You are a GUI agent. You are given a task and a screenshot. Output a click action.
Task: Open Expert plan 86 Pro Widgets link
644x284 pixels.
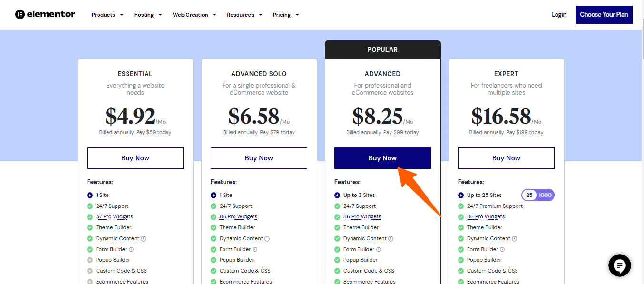click(x=486, y=216)
